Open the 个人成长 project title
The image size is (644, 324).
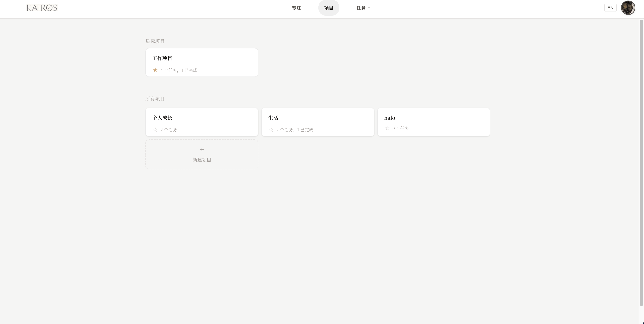pyautogui.click(x=162, y=118)
